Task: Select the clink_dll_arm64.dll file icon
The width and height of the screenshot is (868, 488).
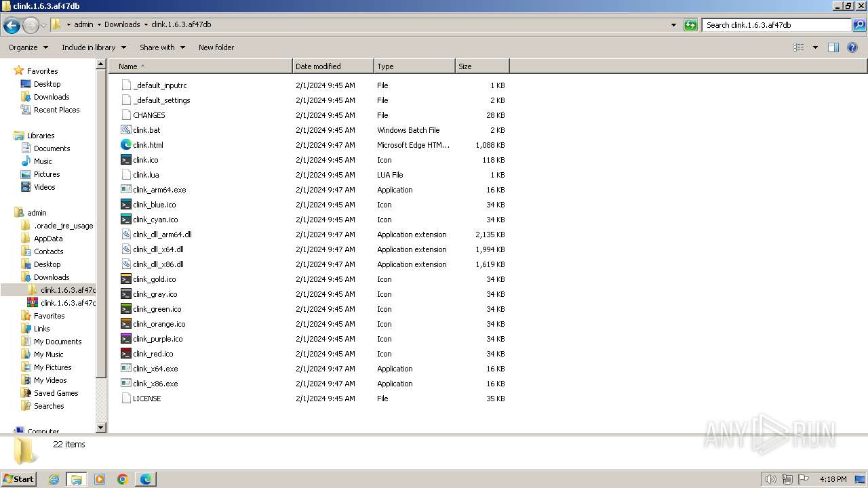Action: point(126,234)
